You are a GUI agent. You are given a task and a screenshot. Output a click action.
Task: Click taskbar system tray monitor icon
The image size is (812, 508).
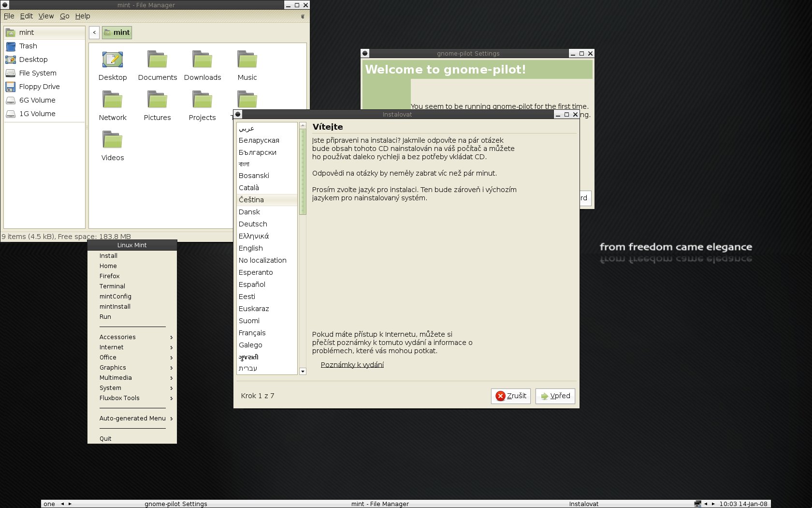697,504
